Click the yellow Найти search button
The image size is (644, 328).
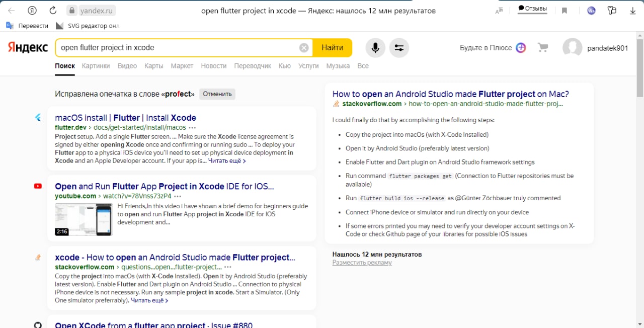click(x=332, y=48)
